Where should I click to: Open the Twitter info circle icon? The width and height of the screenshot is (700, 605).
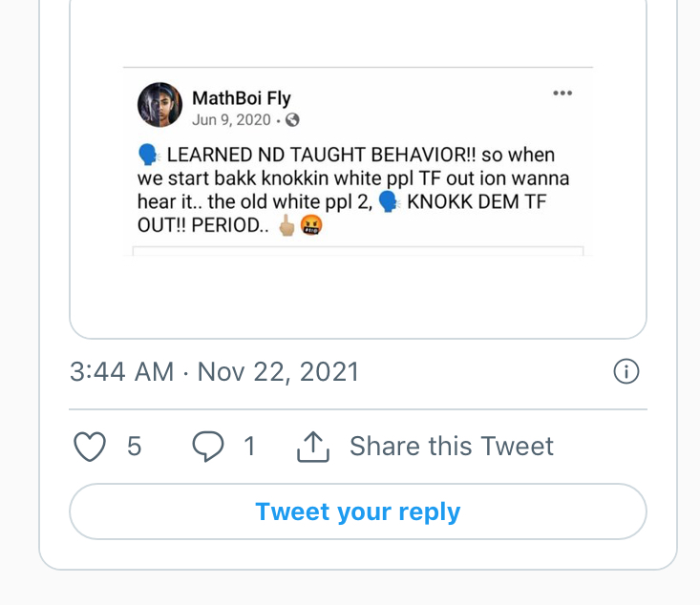pyautogui.click(x=626, y=371)
